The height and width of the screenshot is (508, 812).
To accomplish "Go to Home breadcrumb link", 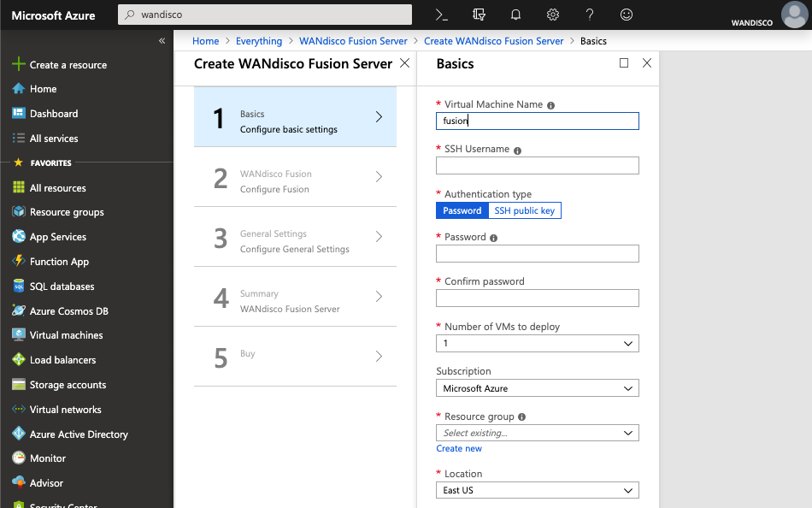I will click(206, 41).
